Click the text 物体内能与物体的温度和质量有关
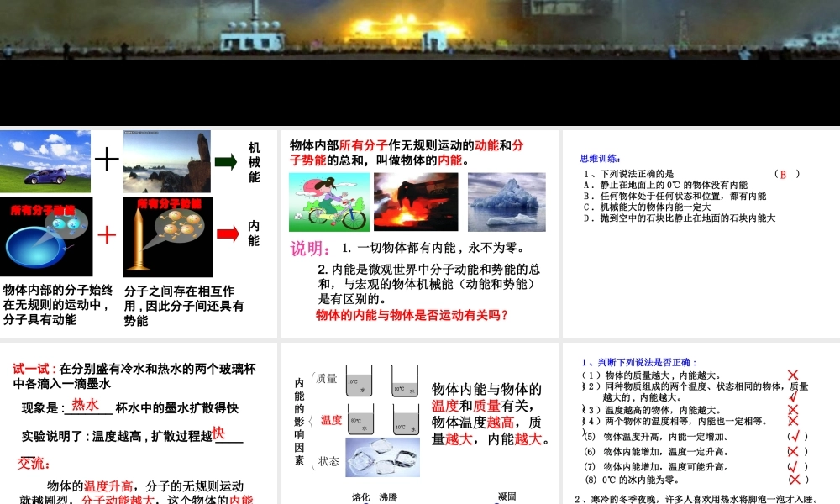The image size is (840, 504). 486,397
